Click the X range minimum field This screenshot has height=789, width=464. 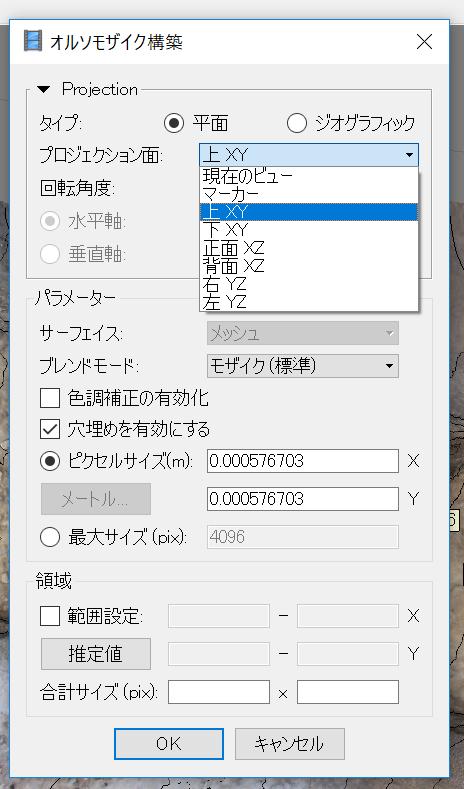218,616
